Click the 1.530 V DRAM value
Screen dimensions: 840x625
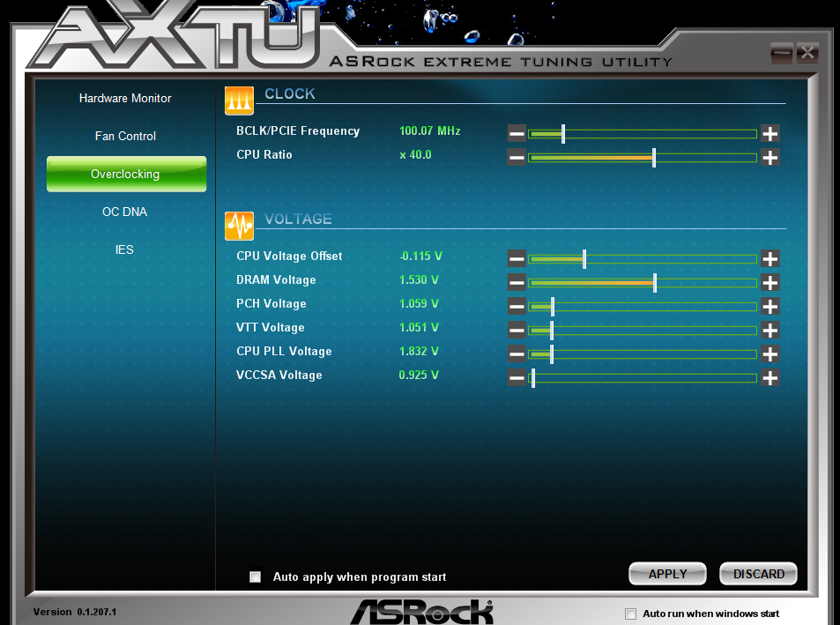coord(419,280)
